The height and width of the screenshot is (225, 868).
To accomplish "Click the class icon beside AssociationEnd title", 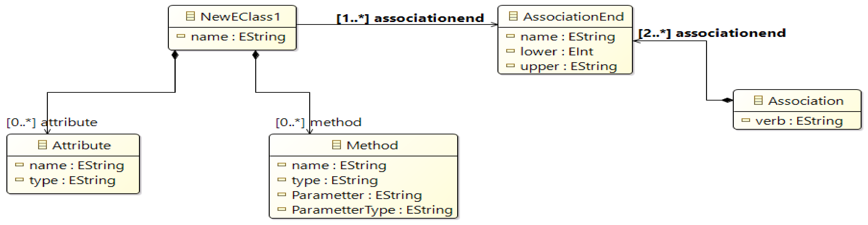I will [x=513, y=16].
